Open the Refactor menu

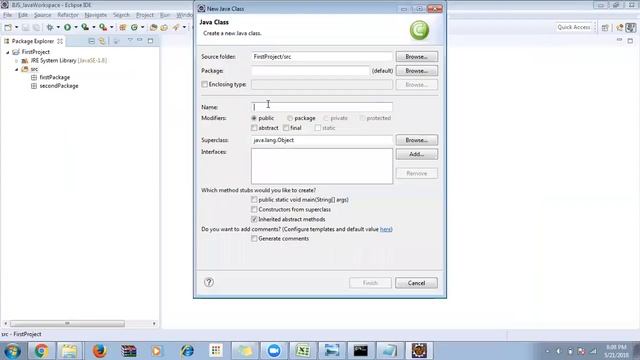pos(68,15)
